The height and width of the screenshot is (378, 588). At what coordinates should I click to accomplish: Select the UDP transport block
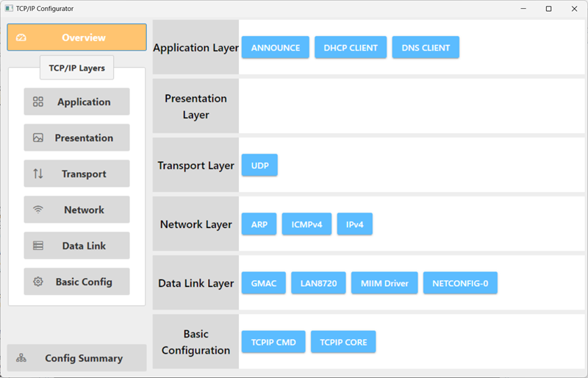click(x=259, y=165)
